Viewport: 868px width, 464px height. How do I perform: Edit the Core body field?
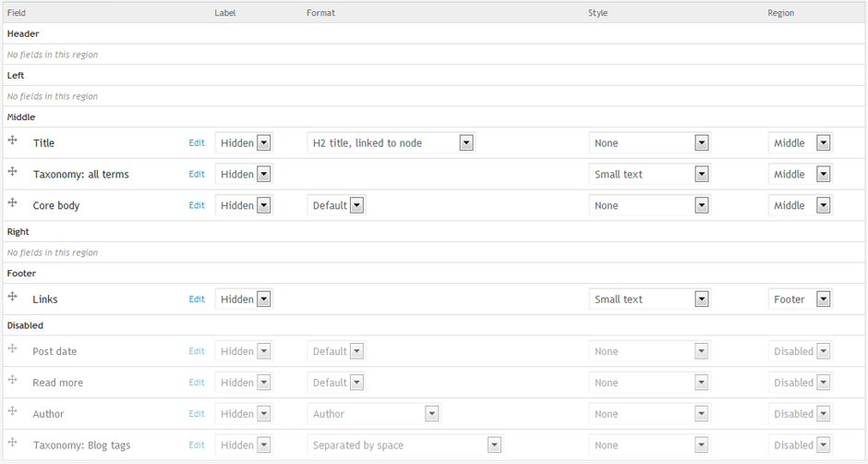tap(197, 206)
